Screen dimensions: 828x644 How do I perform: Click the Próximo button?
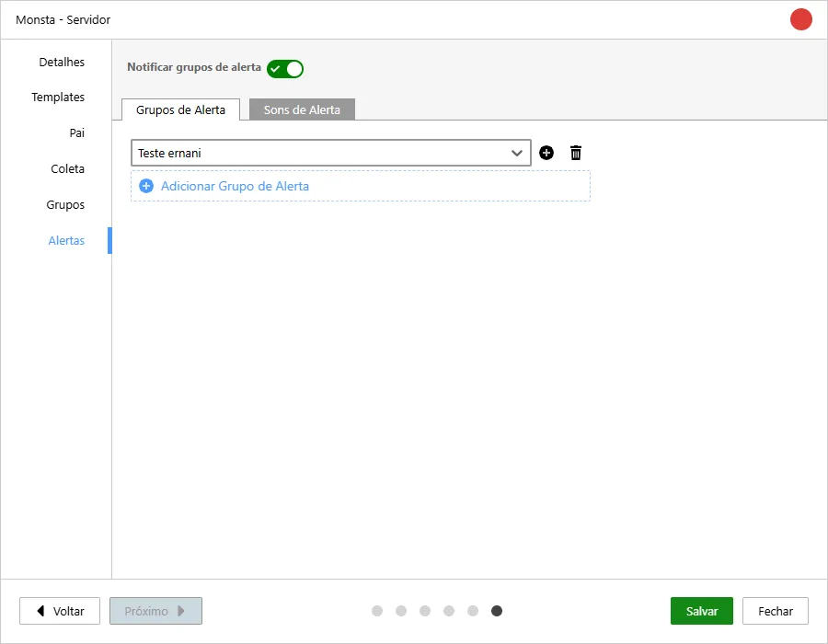[155, 611]
